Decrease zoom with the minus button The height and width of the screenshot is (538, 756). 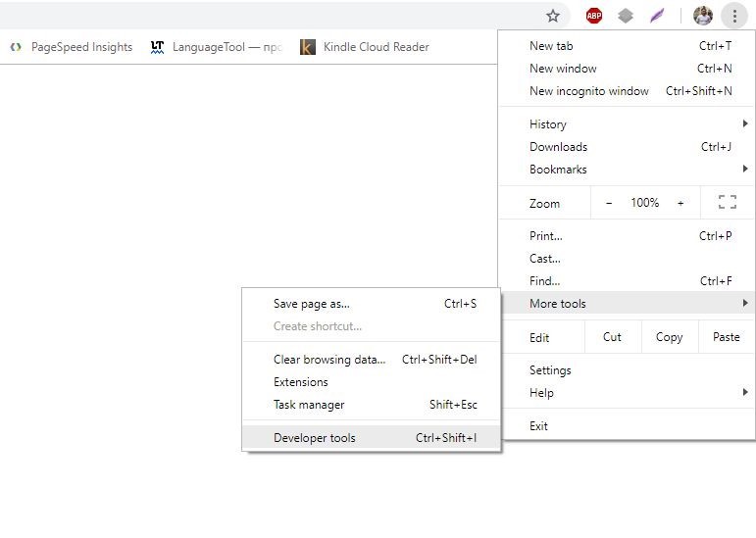[x=609, y=203]
